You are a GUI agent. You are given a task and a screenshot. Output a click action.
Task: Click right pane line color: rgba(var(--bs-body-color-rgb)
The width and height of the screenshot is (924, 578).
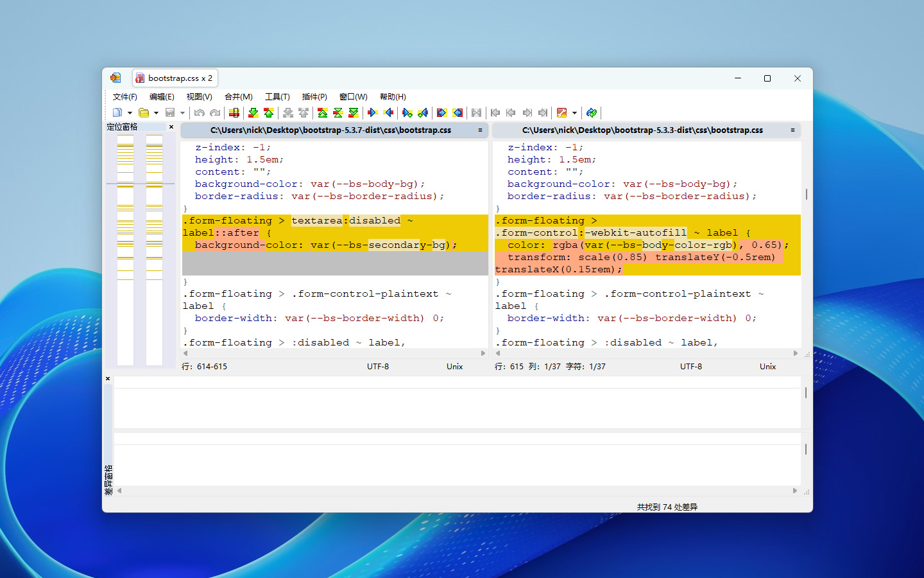648,245
